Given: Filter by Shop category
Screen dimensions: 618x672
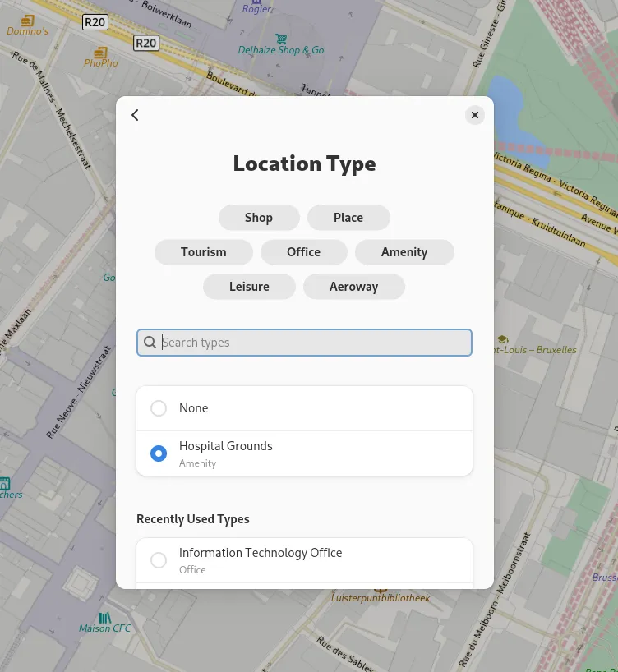Looking at the screenshot, I should pos(258,218).
